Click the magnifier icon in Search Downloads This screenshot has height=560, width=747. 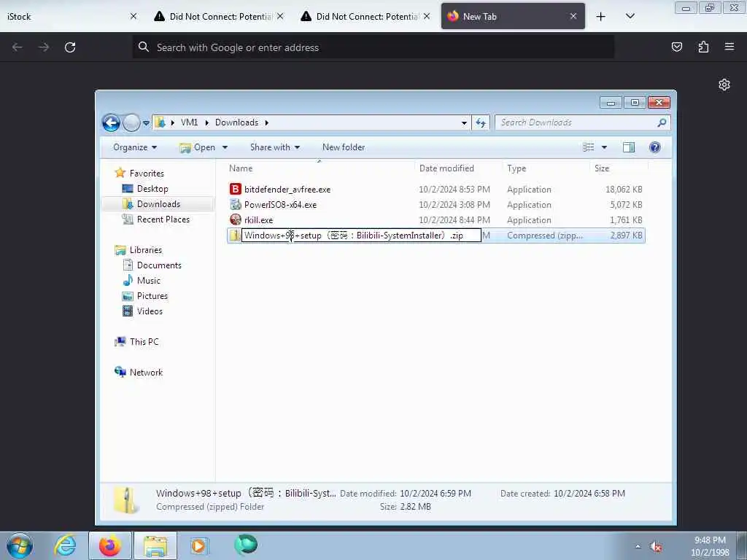[662, 122]
